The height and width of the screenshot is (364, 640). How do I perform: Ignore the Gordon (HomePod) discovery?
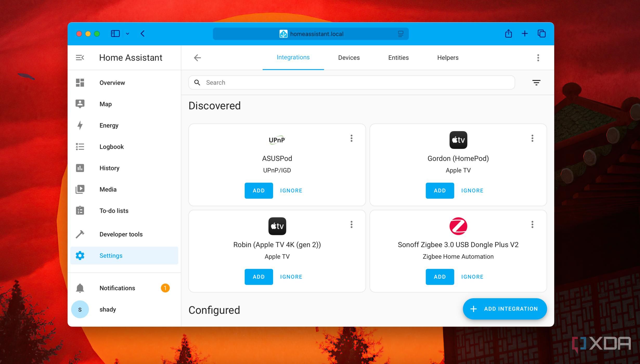tap(472, 191)
